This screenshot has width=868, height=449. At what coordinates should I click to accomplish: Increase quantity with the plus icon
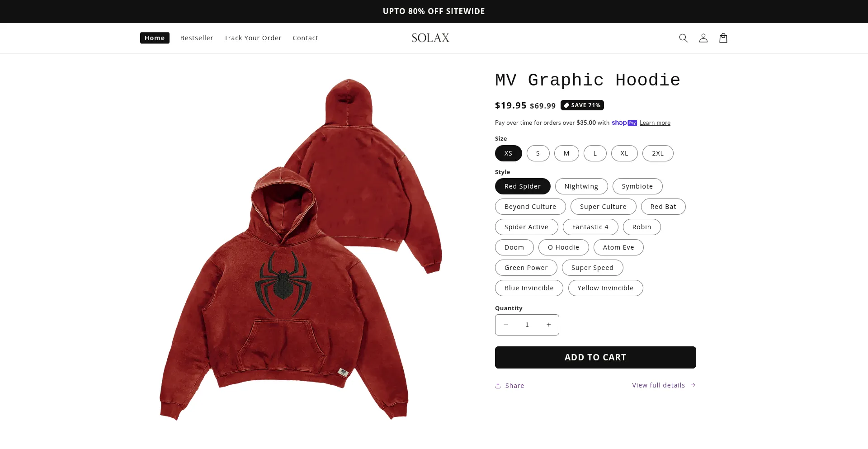tap(548, 325)
